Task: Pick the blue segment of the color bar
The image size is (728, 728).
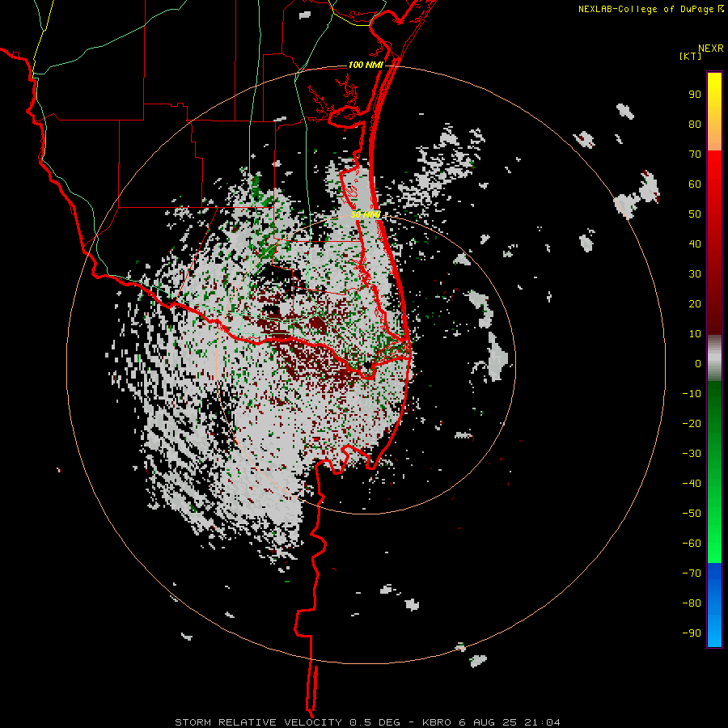Action: click(x=714, y=604)
